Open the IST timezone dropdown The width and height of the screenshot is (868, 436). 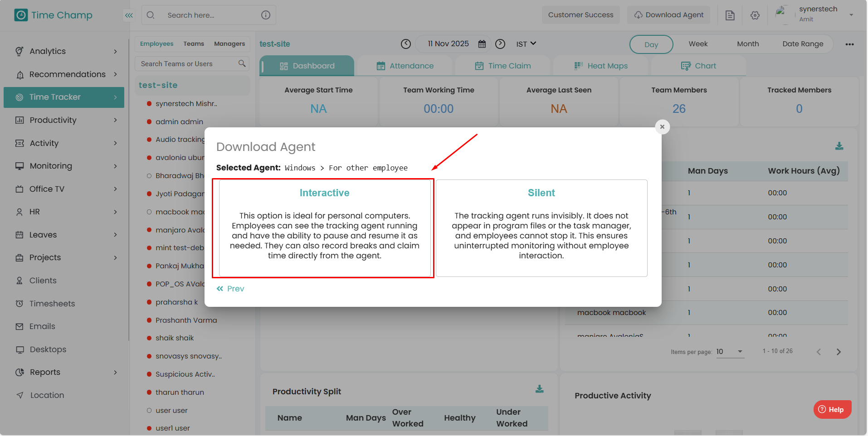point(526,44)
